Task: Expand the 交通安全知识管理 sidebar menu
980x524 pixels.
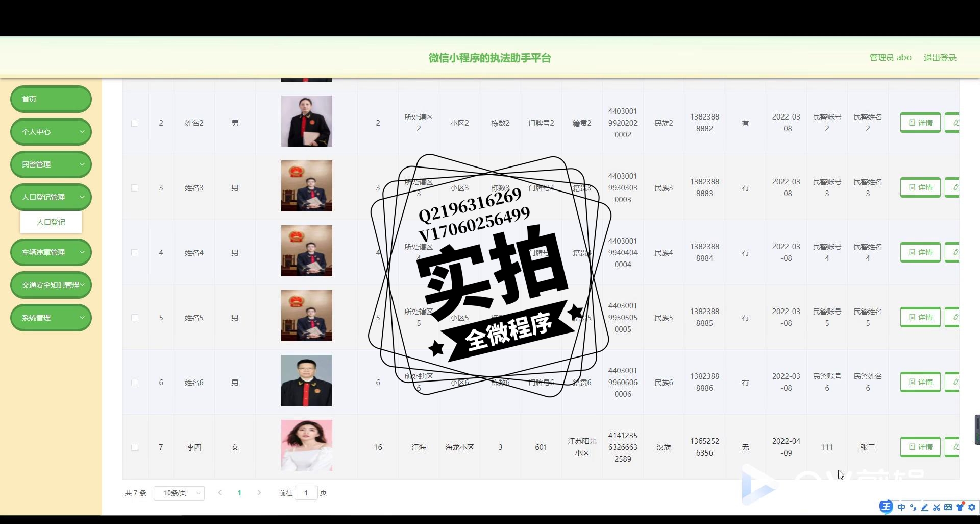Action: (x=51, y=285)
